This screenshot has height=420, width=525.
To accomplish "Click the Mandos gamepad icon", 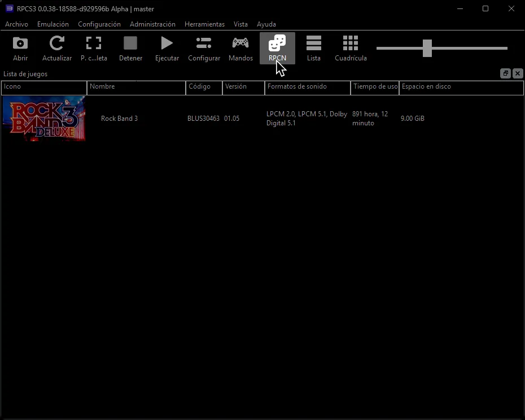I will pyautogui.click(x=240, y=47).
